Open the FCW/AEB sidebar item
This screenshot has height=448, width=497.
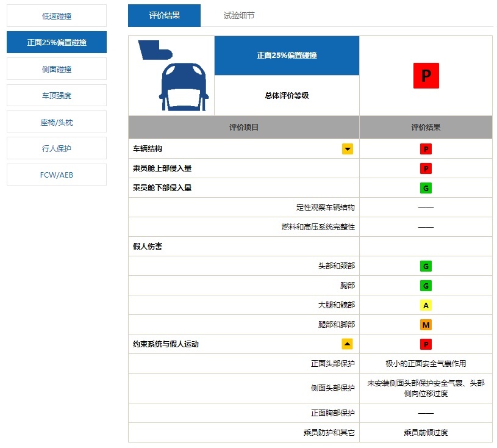point(57,175)
